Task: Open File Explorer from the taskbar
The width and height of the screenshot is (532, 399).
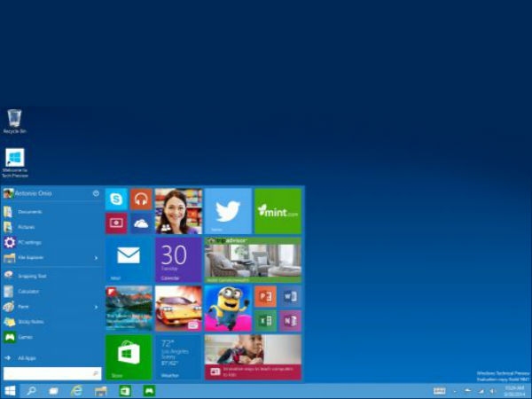Action: 101,391
